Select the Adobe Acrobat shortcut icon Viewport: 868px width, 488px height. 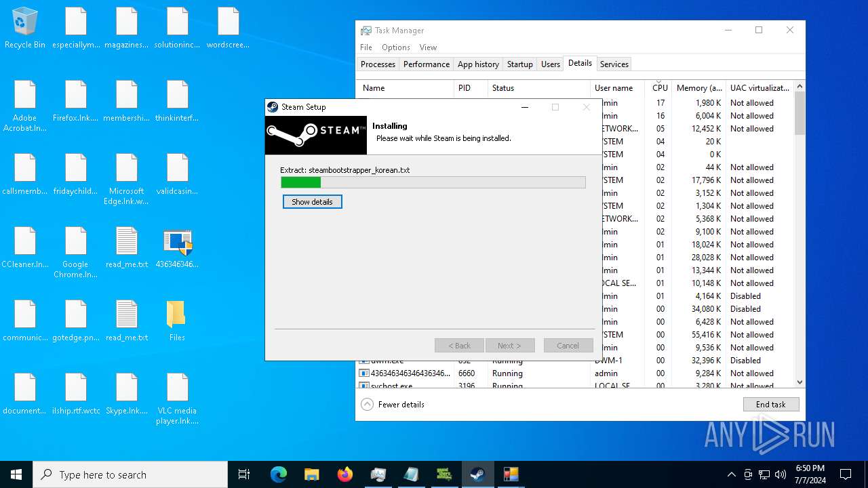[x=25, y=106]
